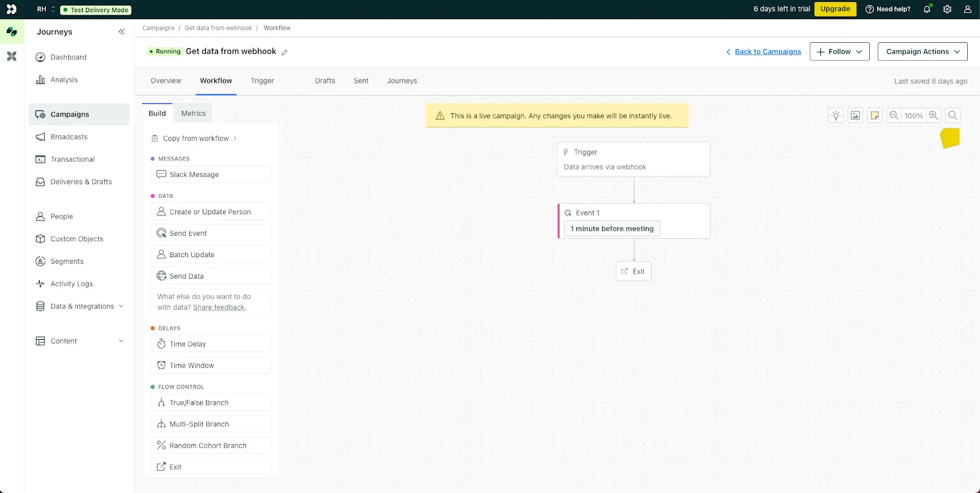The width and height of the screenshot is (980, 493).
Task: Select Create or Update Person block
Action: [x=211, y=212]
